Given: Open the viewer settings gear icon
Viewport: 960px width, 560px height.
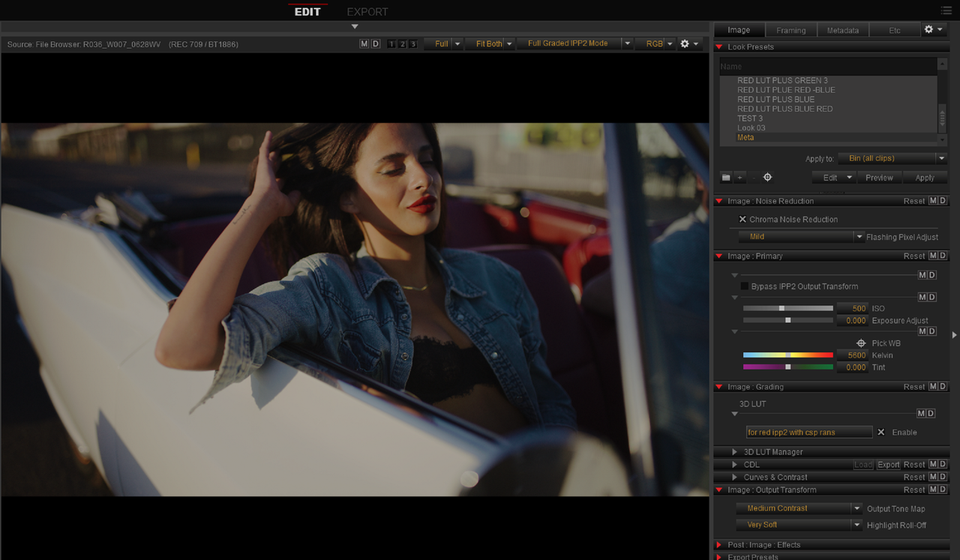Looking at the screenshot, I should pos(685,44).
